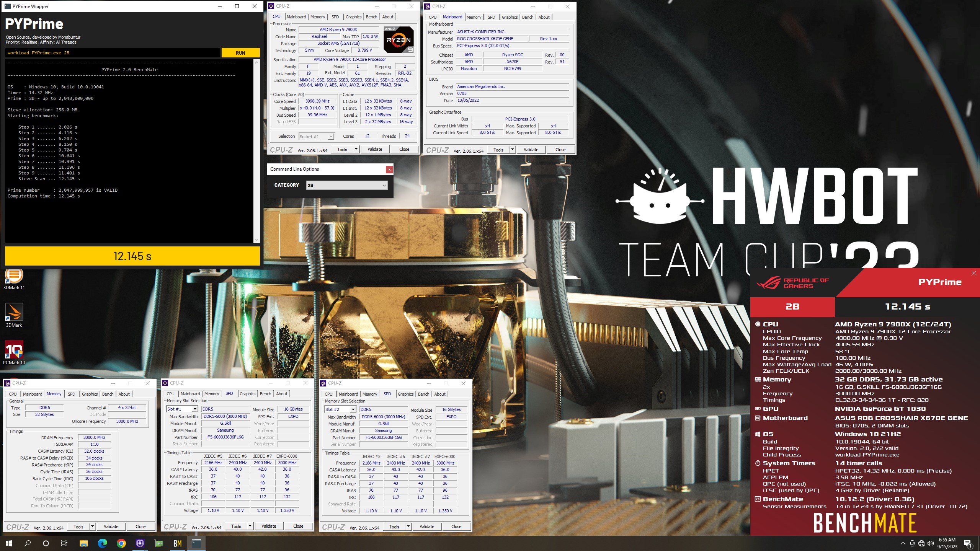Click the yellow RUN button in PYPrime
The image size is (980, 551).
(240, 53)
